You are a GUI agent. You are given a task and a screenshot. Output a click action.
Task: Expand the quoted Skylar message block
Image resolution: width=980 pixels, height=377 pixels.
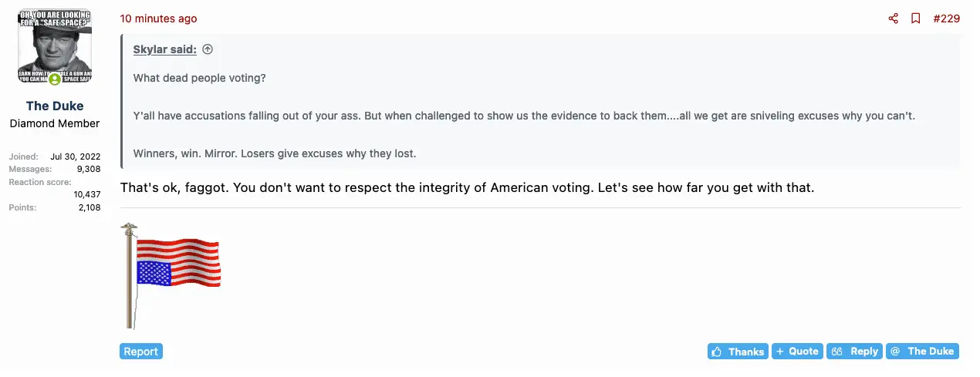tap(540, 116)
